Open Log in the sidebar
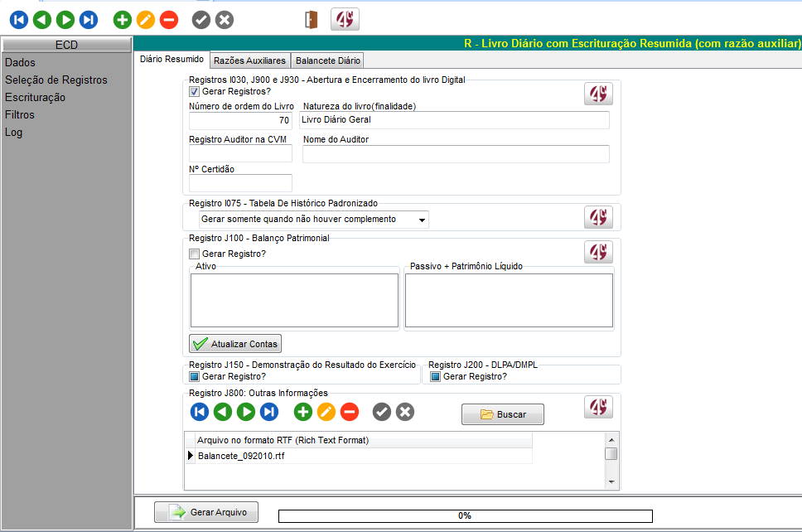 (14, 132)
